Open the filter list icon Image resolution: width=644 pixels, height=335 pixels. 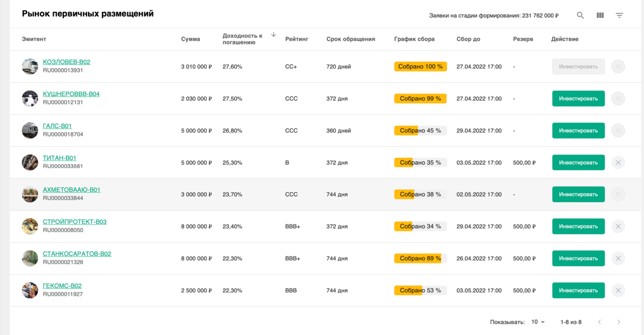619,16
